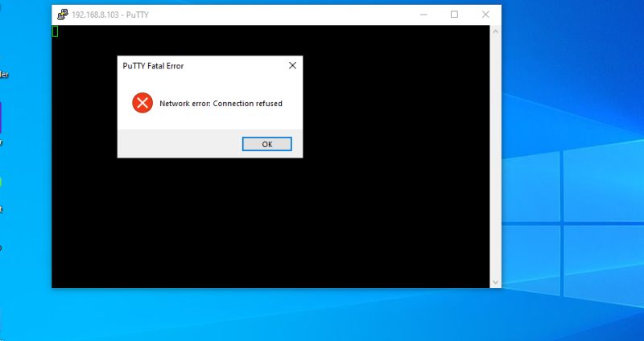Click the "Network error: Connection refused" message
Image resolution: width=644 pixels, height=341 pixels.
(x=221, y=104)
